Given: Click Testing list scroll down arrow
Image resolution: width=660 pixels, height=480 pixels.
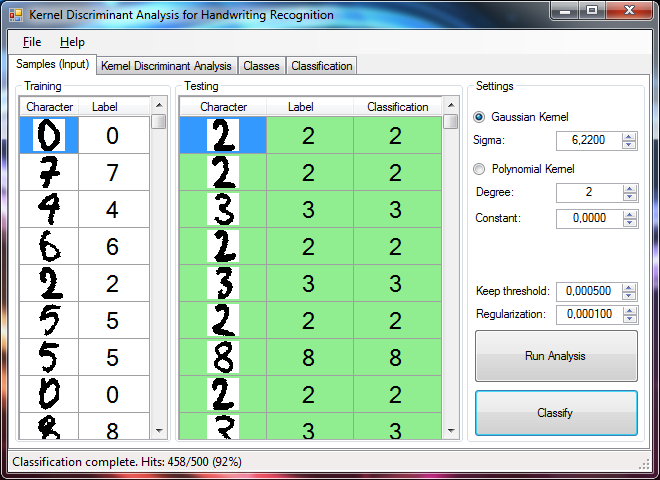Looking at the screenshot, I should pos(451,430).
